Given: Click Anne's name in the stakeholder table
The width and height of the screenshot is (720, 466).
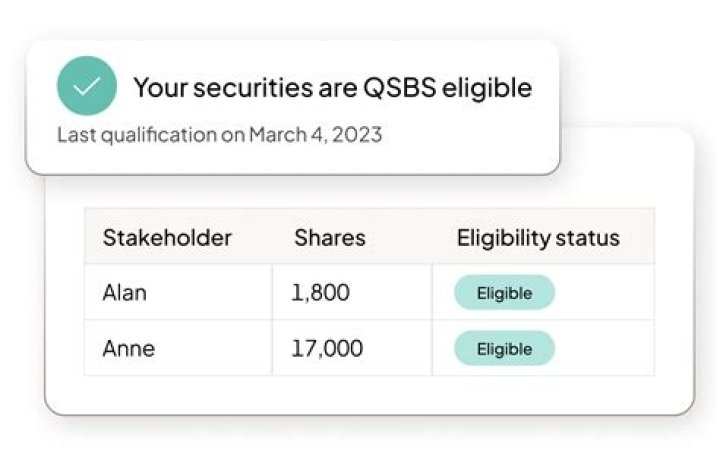Looking at the screenshot, I should coord(128,349).
